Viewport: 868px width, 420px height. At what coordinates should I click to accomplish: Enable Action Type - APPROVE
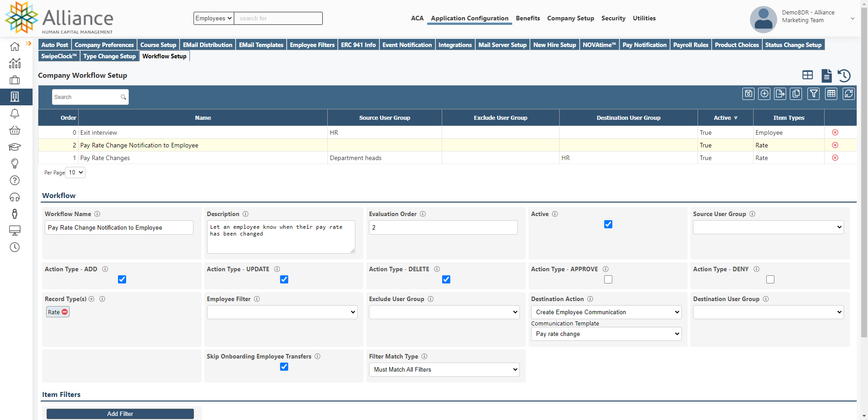tap(609, 279)
